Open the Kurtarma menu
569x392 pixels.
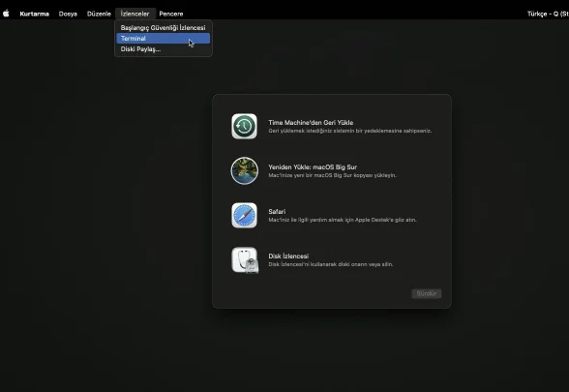(x=35, y=14)
